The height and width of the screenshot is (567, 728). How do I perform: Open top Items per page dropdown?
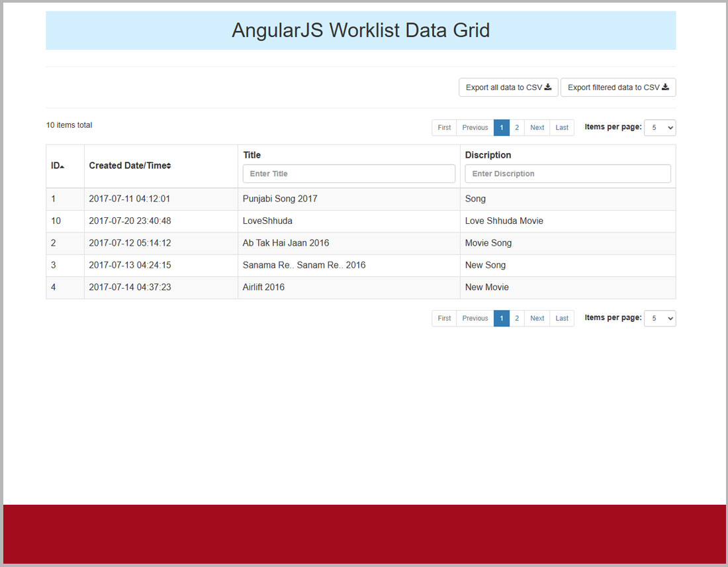pos(659,128)
